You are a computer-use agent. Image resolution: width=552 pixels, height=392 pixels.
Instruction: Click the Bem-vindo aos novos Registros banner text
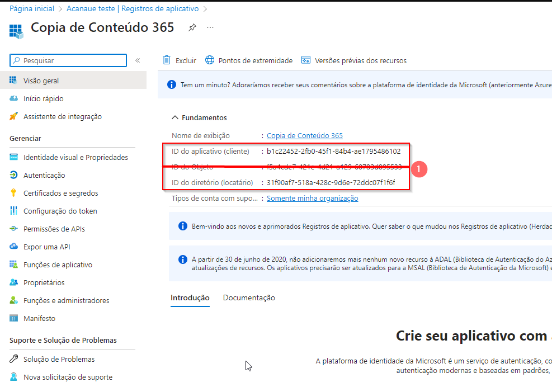click(x=372, y=226)
